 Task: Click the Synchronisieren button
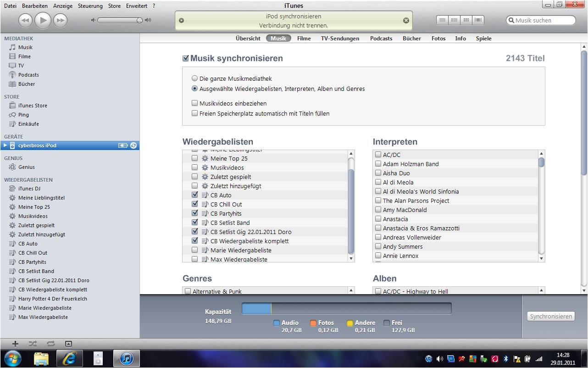click(x=551, y=316)
